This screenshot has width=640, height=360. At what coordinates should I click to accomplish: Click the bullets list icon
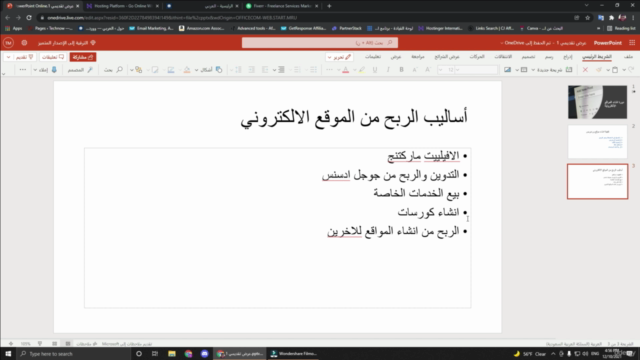pos(313,70)
